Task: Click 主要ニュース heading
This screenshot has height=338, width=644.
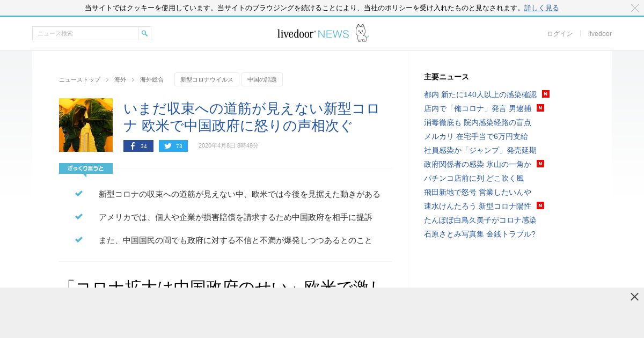Action: click(x=447, y=77)
